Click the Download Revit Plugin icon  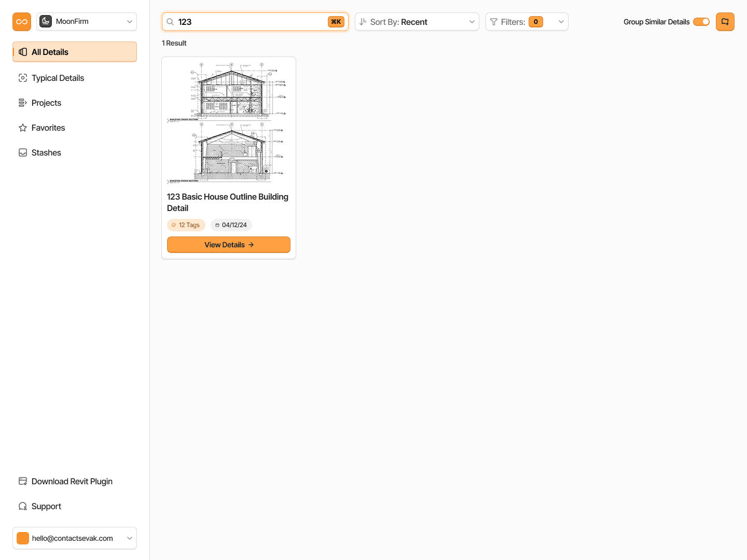tap(23, 481)
